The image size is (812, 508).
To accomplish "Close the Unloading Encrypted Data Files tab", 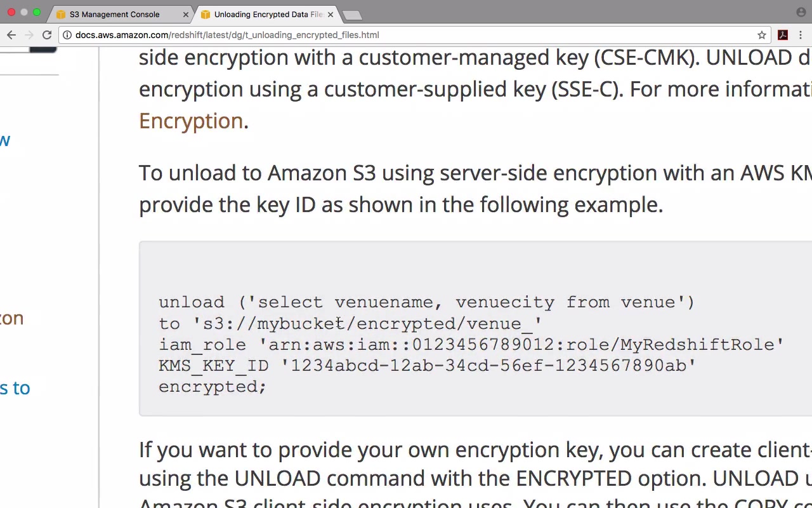I will (331, 14).
